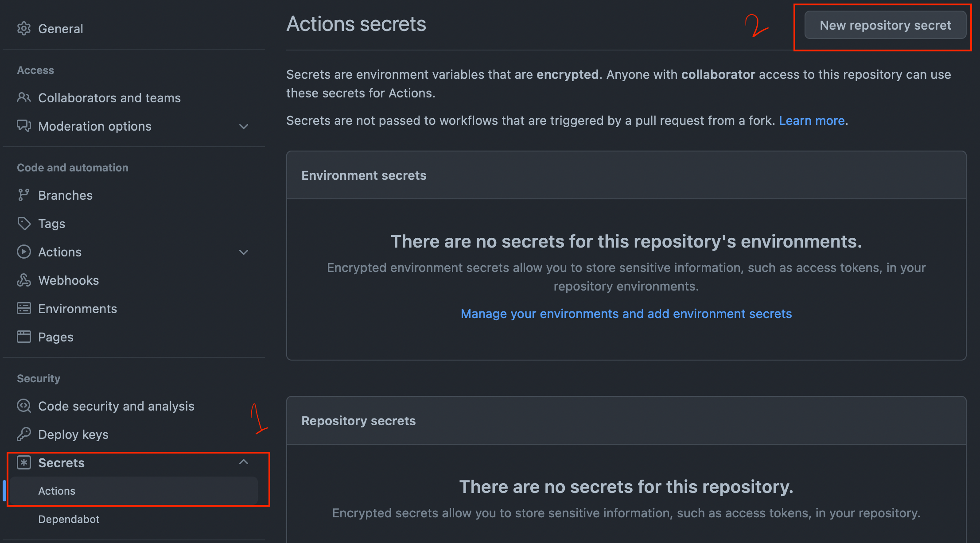Click the Environments server icon
Screen dimensions: 980x543
coord(24,309)
